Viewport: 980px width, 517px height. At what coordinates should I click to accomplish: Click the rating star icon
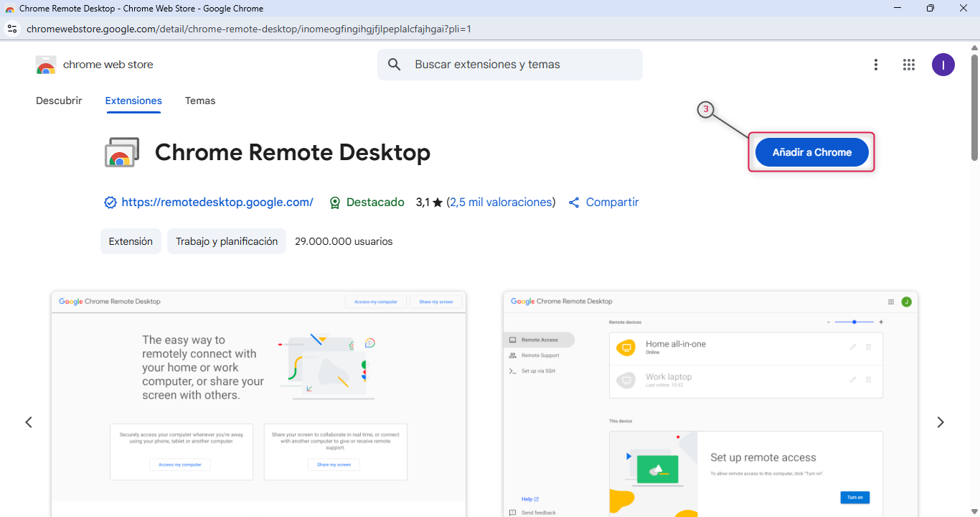438,202
